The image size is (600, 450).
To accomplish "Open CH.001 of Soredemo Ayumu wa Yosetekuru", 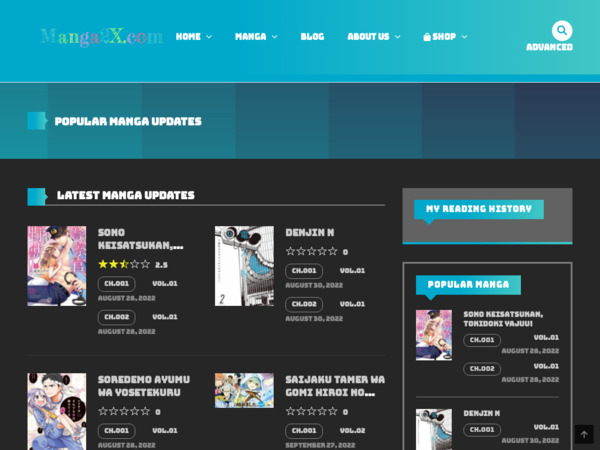I will point(117,431).
